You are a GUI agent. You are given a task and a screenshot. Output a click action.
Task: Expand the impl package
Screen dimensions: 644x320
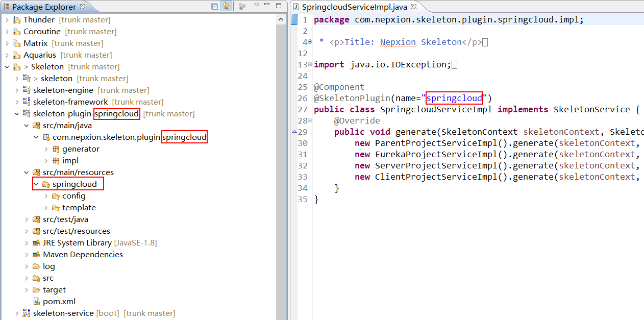click(45, 161)
